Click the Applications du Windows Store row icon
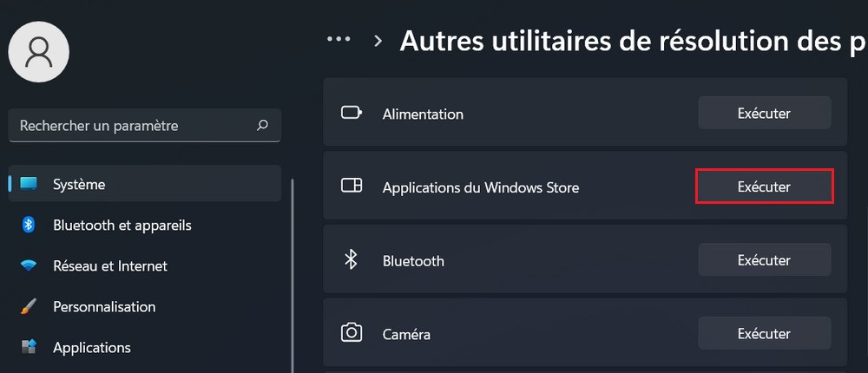 coord(352,186)
